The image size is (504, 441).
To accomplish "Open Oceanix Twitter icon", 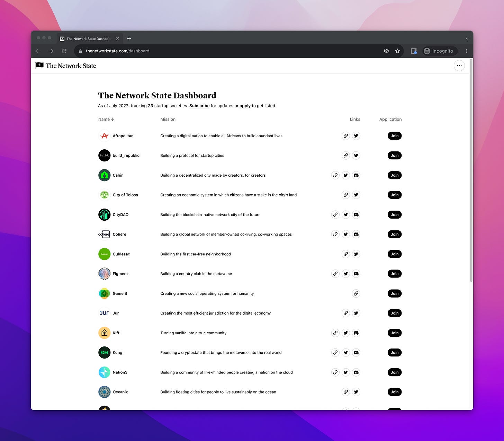I will 356,392.
